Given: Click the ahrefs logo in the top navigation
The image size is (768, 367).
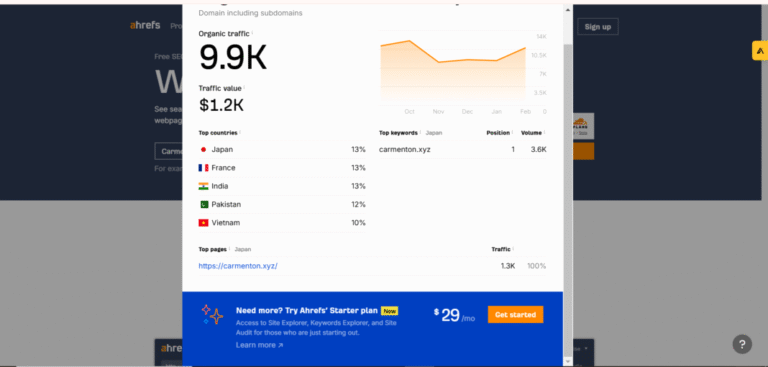Looking at the screenshot, I should pos(145,25).
